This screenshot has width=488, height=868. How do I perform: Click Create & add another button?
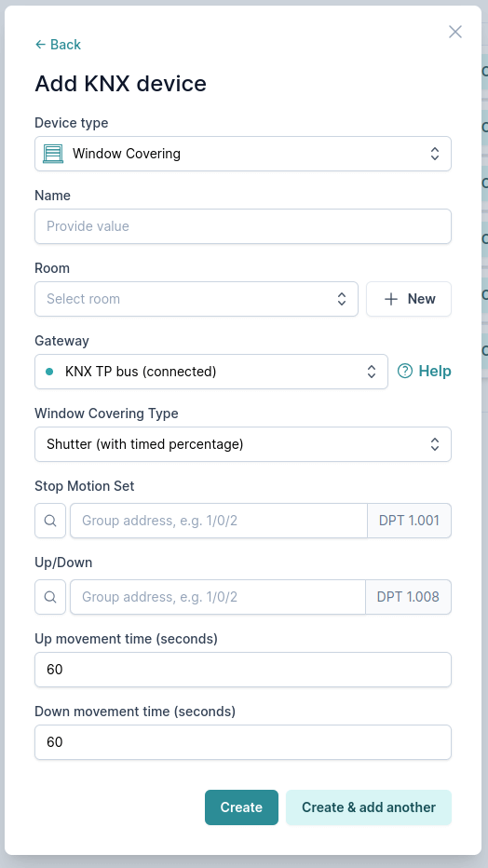pos(369,807)
